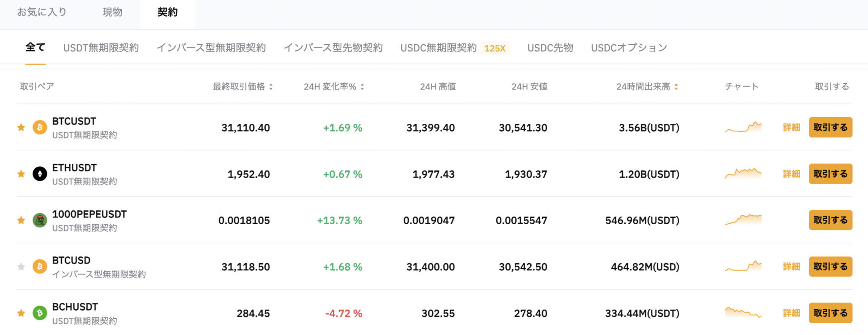Open USDT無期限契約 filter tab
This screenshot has height=335, width=868.
(101, 48)
